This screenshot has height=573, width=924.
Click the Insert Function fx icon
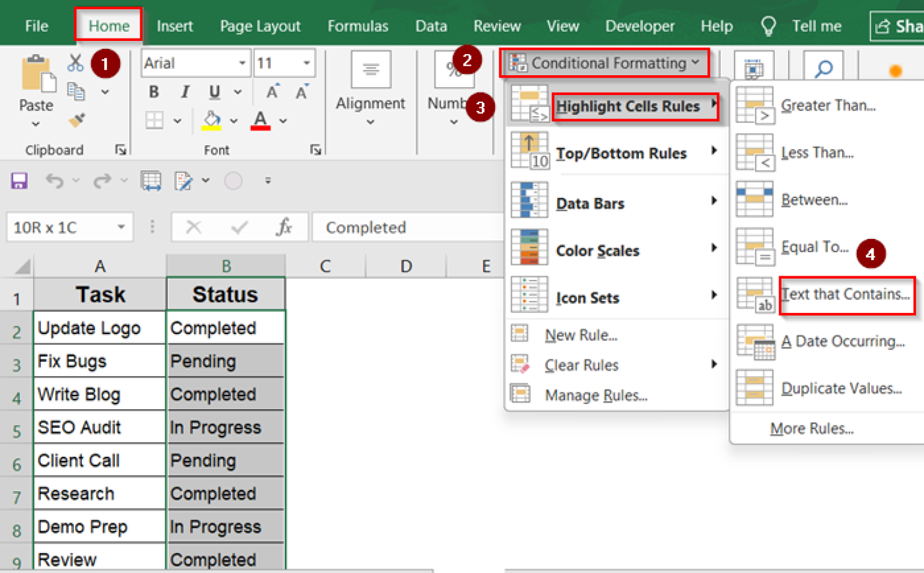point(284,227)
